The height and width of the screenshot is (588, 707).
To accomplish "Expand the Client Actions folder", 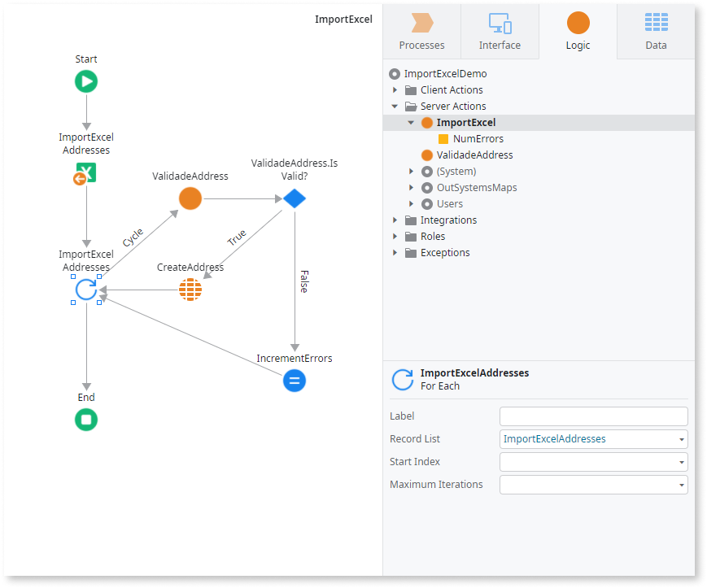I will (395, 90).
